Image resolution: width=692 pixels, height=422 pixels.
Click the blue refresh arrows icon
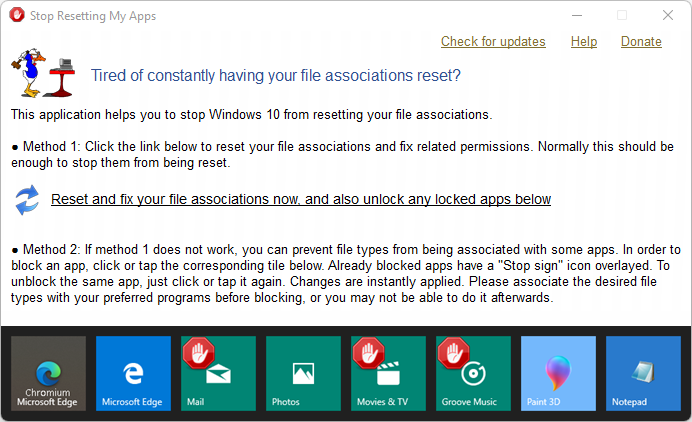27,200
